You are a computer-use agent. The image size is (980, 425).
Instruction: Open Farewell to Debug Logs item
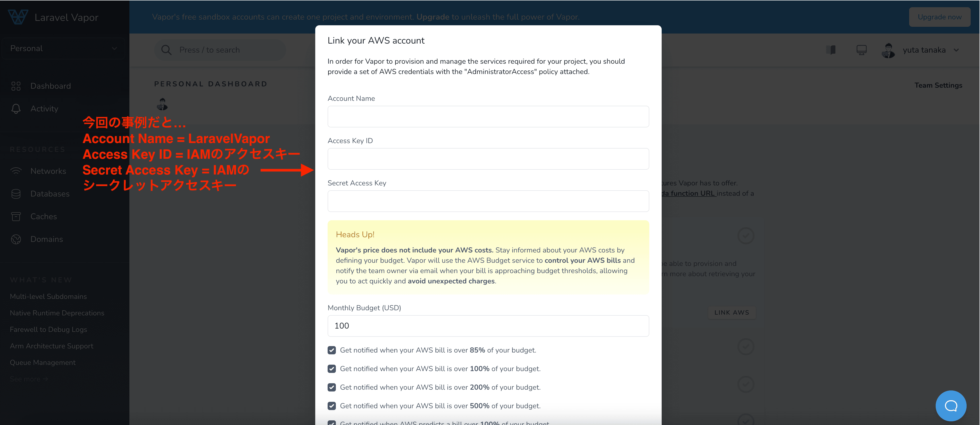(x=48, y=330)
